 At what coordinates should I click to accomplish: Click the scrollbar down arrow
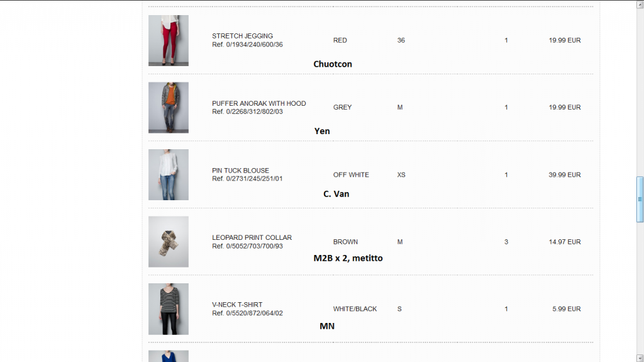(640, 358)
